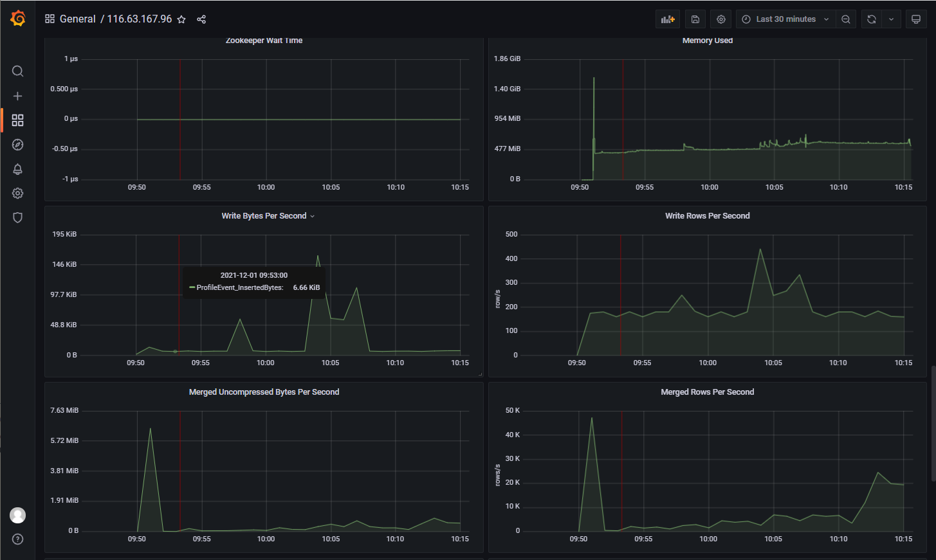The width and height of the screenshot is (936, 560).
Task: Open the Memory Used panel title
Action: point(708,41)
